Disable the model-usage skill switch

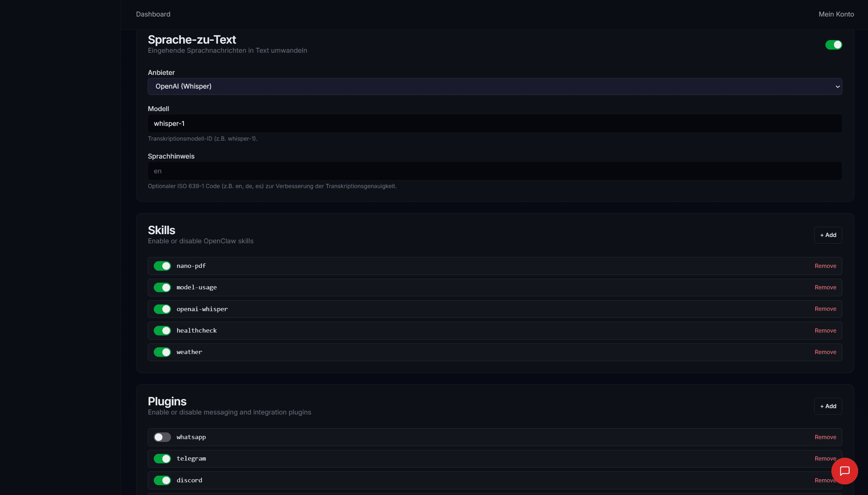162,288
